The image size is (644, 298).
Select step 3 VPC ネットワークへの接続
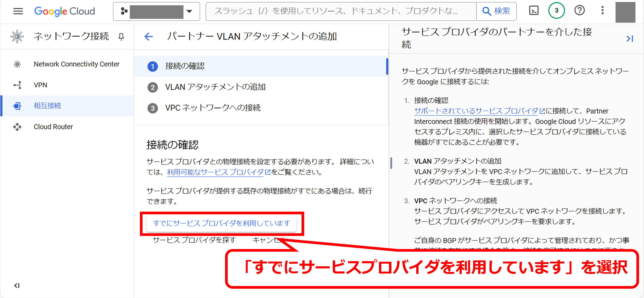coord(213,108)
